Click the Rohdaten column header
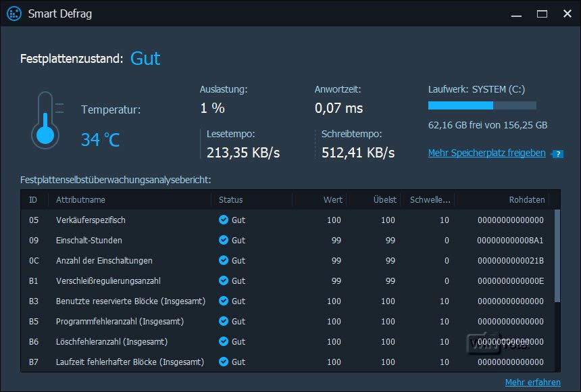 [526, 199]
